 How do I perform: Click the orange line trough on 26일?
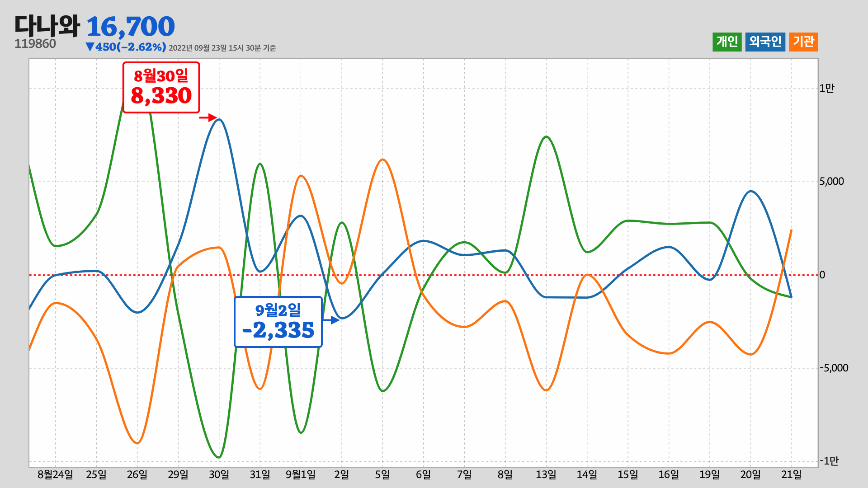click(137, 443)
